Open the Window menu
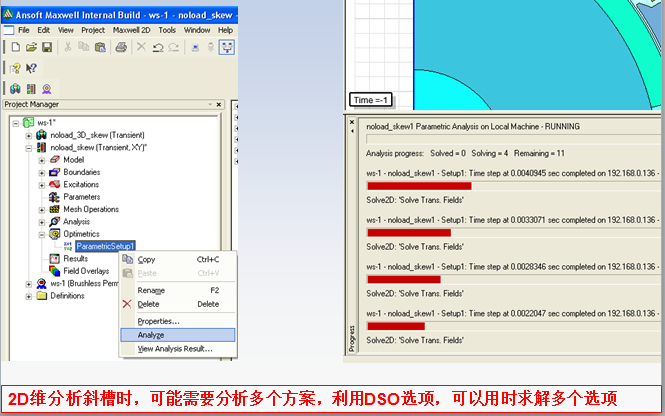 pyautogui.click(x=197, y=30)
